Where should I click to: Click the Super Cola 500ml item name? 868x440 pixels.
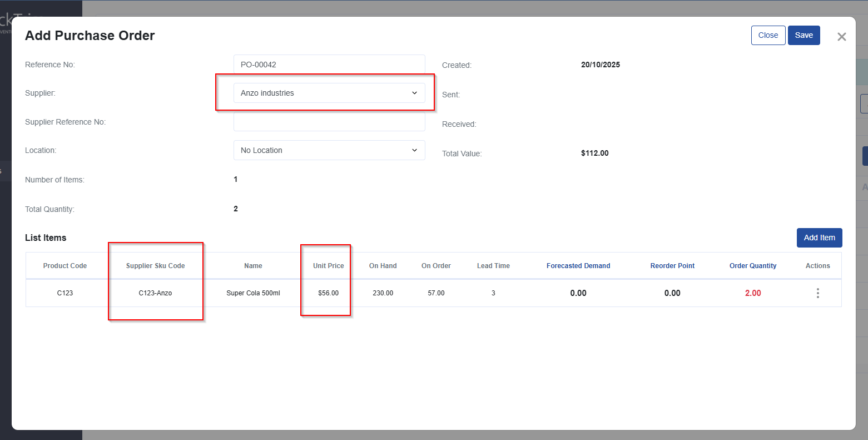point(253,293)
